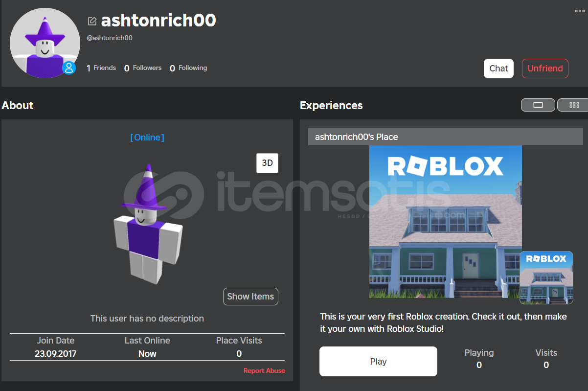Show Items worn by the avatar
Image resolution: width=588 pixels, height=391 pixels.
[250, 297]
